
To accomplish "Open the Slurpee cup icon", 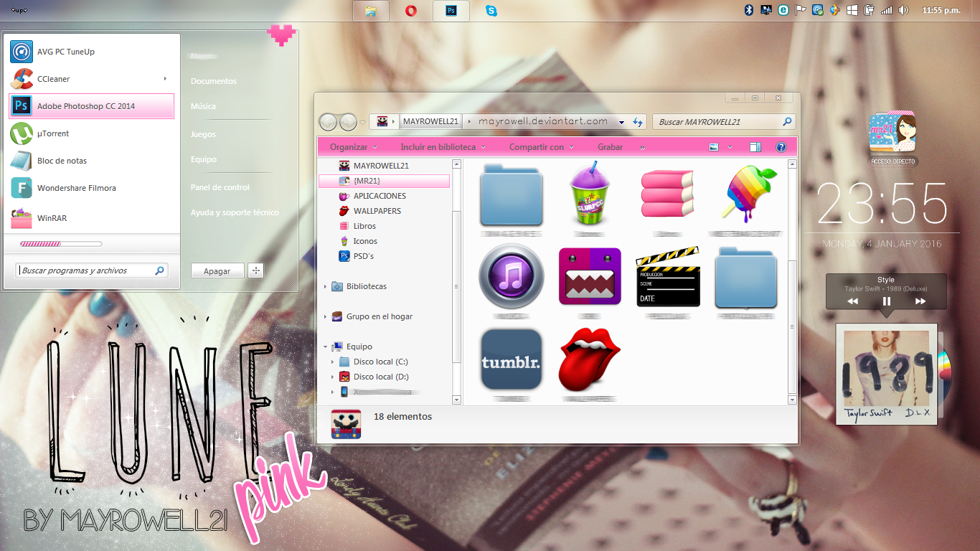I will coord(589,197).
